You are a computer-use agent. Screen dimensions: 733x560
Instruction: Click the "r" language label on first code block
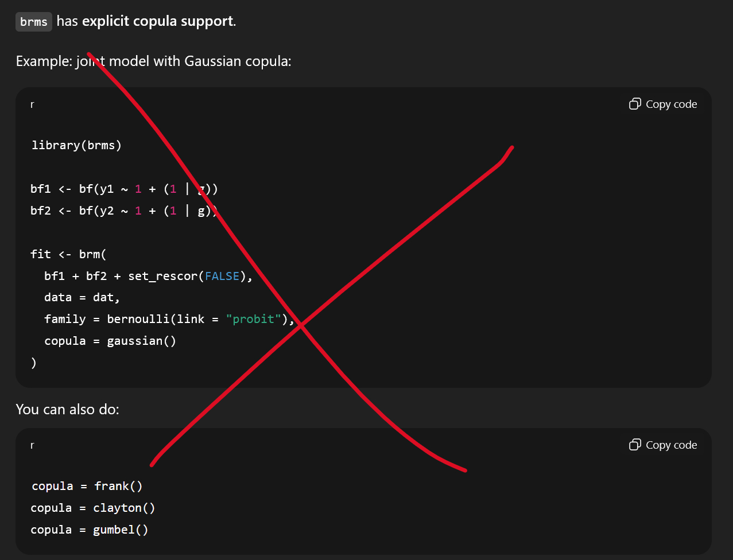coord(32,104)
